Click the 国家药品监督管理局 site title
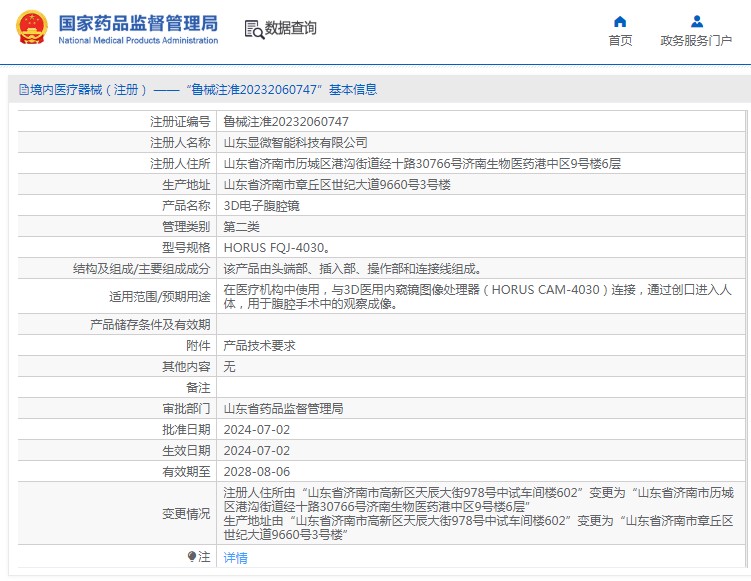The image size is (751, 581). [x=137, y=21]
